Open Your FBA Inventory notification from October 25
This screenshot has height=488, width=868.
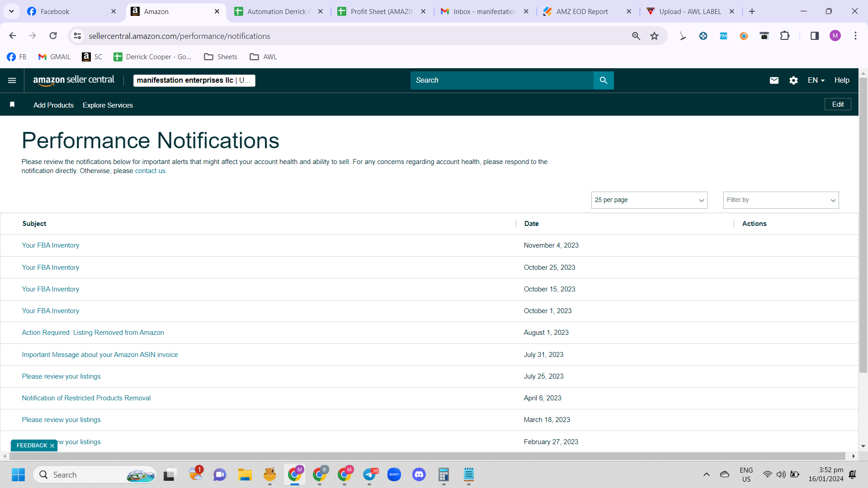pyautogui.click(x=51, y=267)
